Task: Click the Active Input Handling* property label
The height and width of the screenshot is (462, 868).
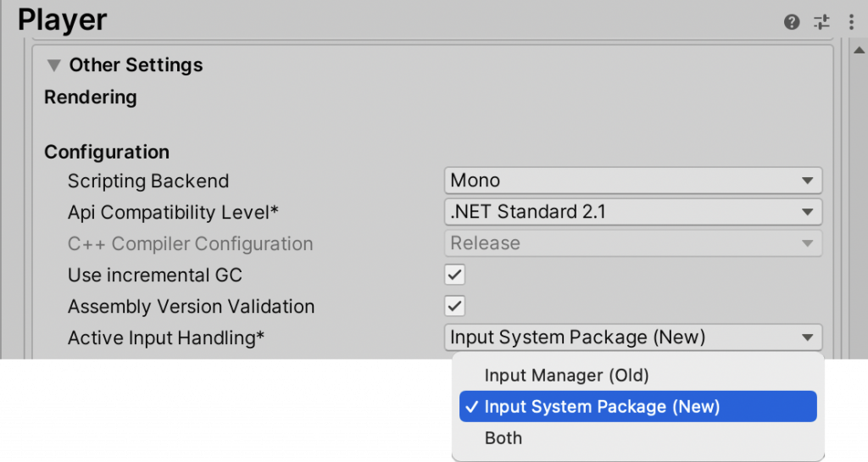Action: (166, 337)
